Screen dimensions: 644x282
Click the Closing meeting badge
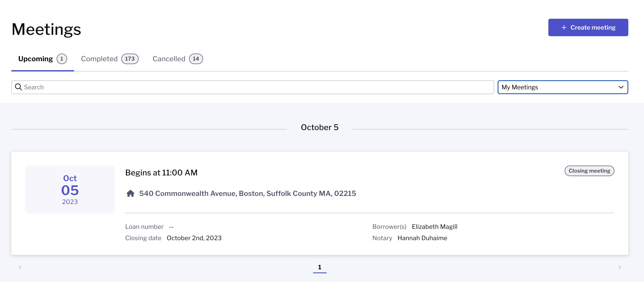(x=589, y=171)
